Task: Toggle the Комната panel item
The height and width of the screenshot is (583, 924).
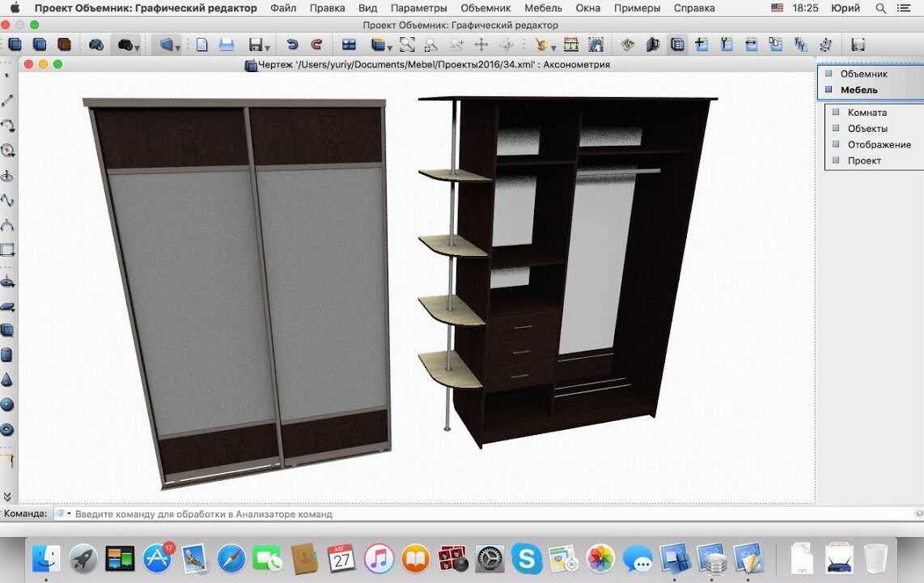Action: point(836,113)
